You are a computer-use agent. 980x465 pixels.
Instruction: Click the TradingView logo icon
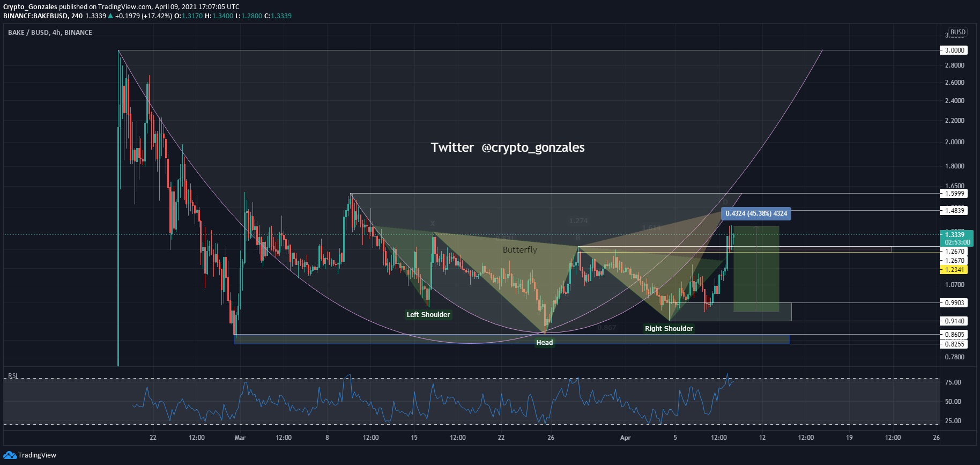pyautogui.click(x=10, y=455)
